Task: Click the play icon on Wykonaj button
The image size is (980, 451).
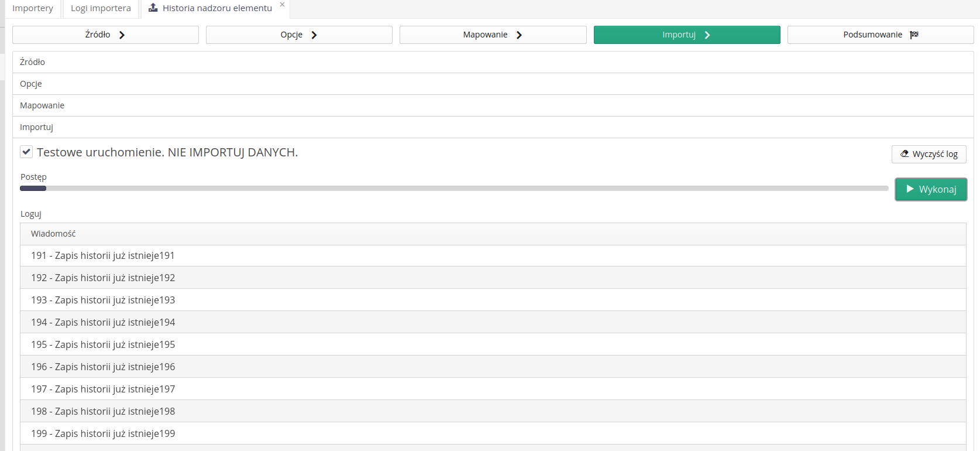Action: point(910,189)
